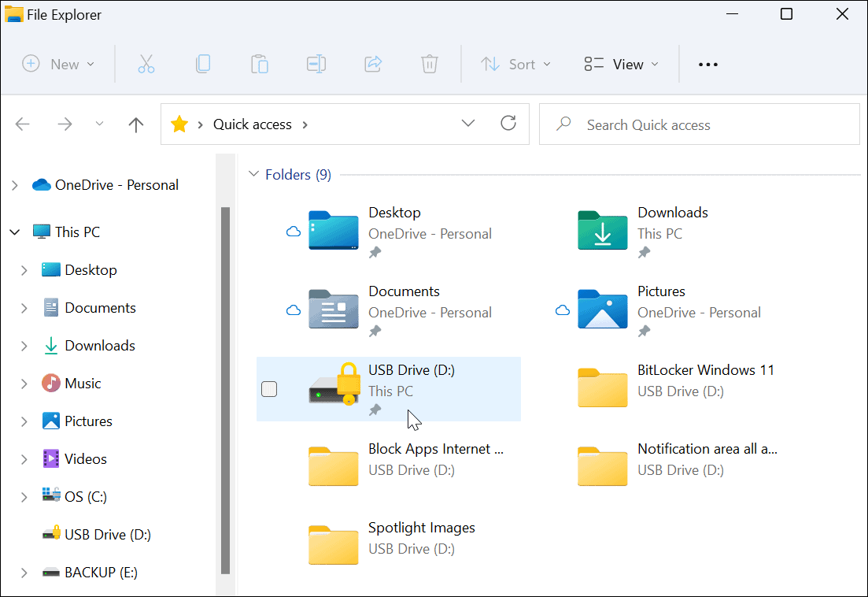
Task: Open the View dropdown
Action: 621,64
